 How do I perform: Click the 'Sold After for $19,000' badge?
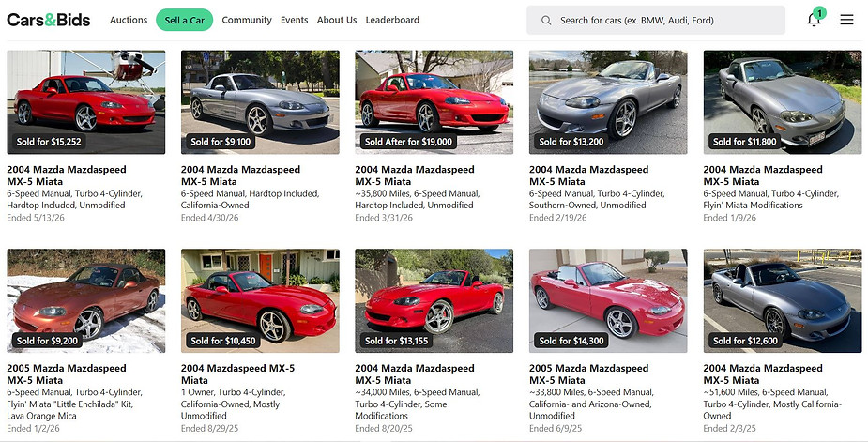tap(408, 142)
